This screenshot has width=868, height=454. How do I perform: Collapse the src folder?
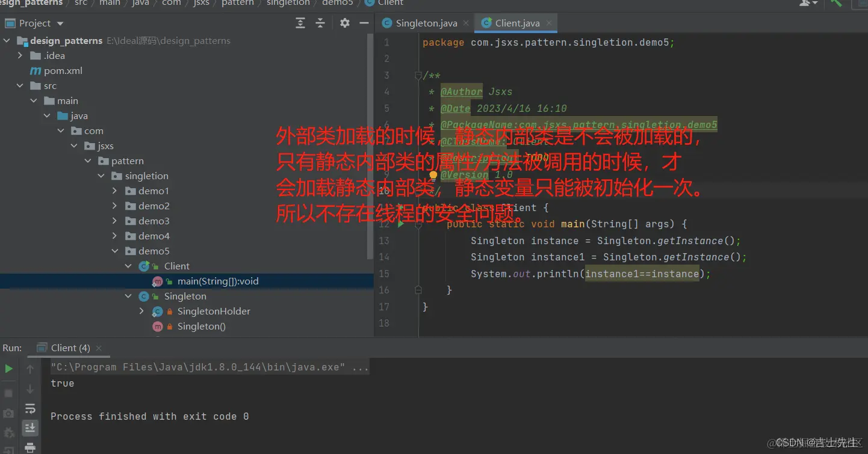20,85
